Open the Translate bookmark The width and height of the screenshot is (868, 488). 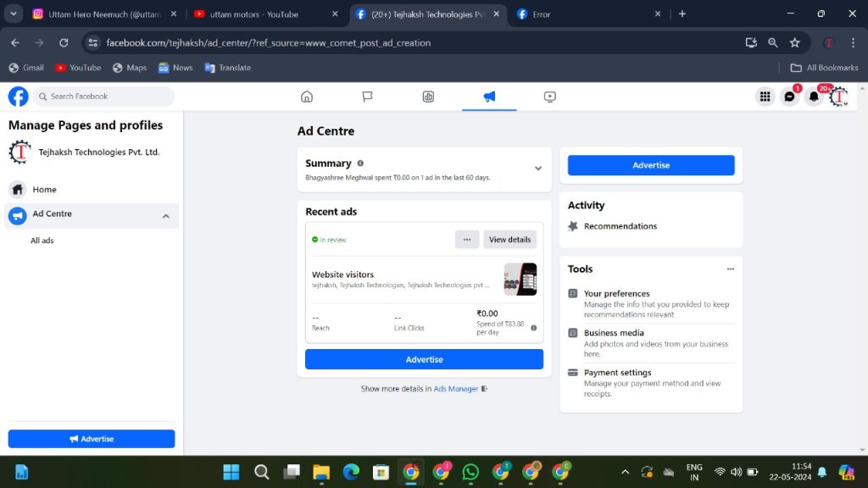[x=227, y=68]
